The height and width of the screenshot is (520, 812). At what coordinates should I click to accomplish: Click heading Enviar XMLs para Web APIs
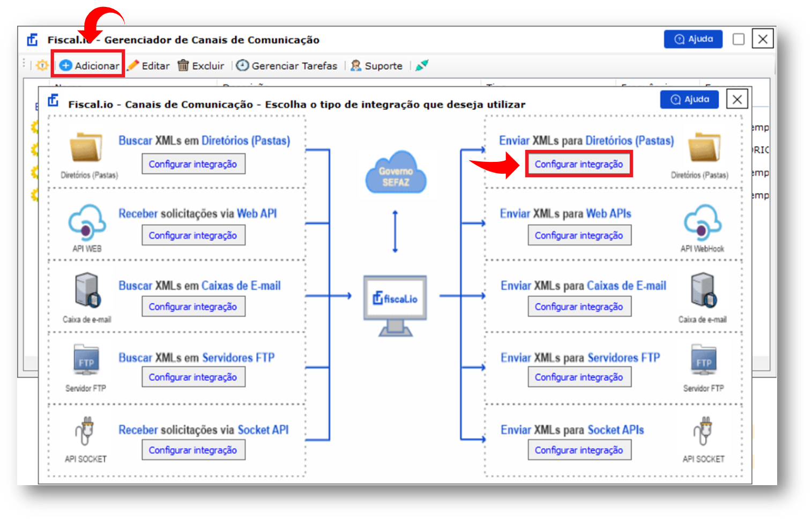tap(565, 213)
